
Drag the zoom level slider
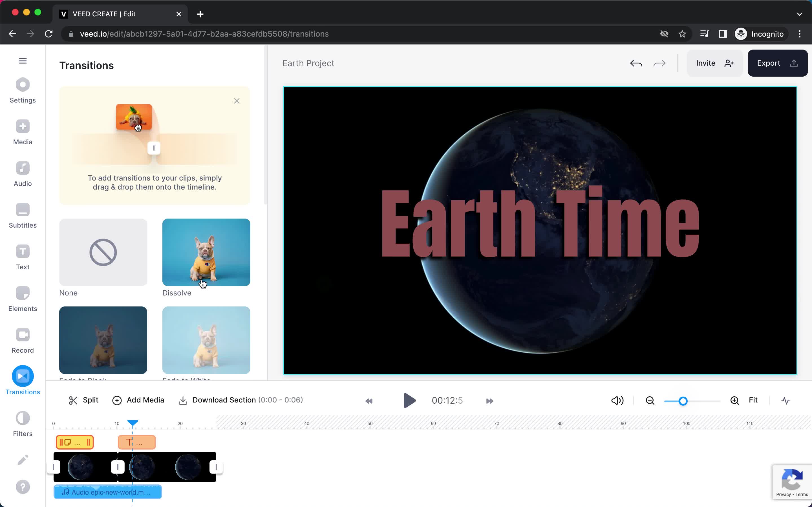(683, 401)
